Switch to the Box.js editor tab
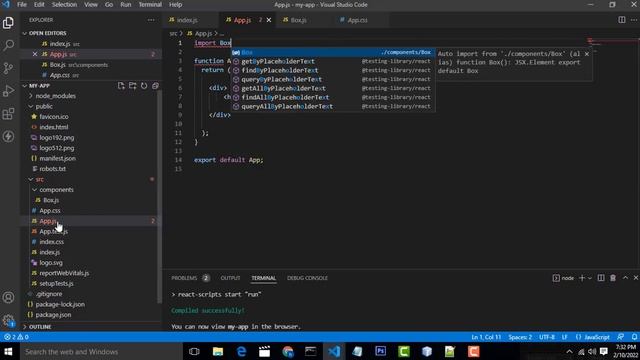This screenshot has height=360, width=640. tap(298, 20)
